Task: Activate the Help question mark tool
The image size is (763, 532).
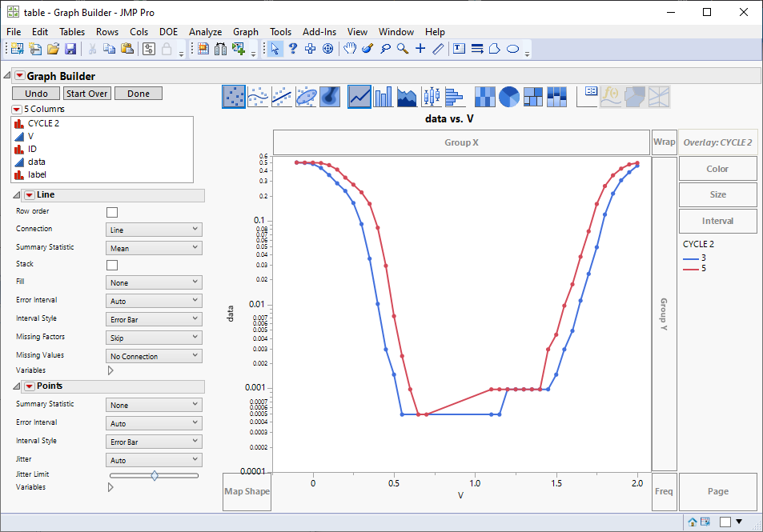Action: point(293,49)
